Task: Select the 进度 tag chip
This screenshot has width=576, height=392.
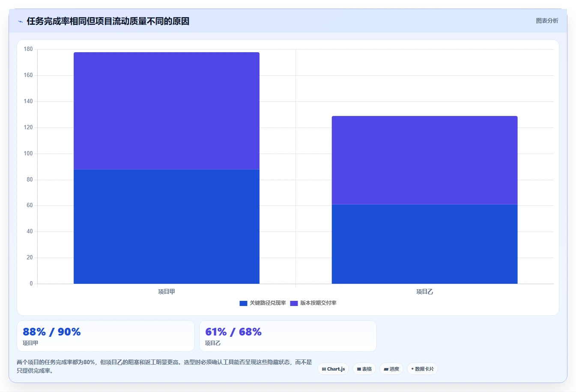Action: (x=391, y=369)
